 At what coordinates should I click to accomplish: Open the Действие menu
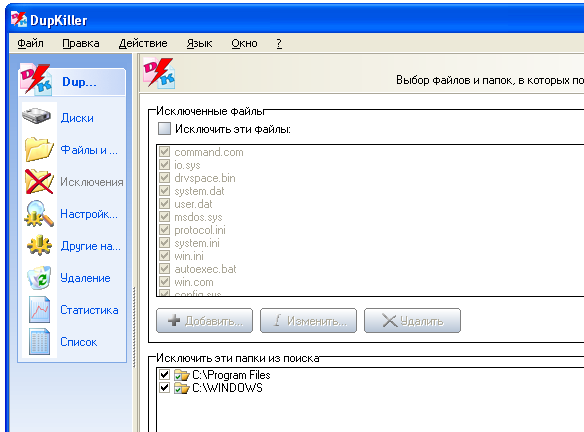[143, 43]
